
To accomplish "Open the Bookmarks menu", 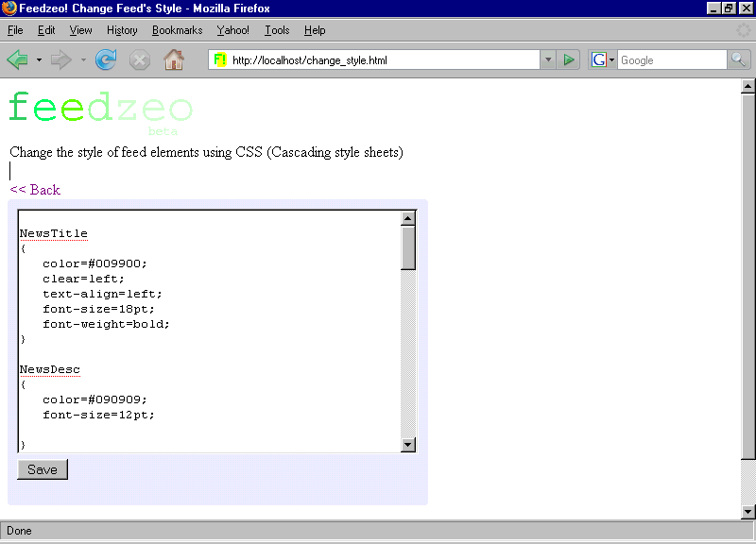I will (x=177, y=30).
